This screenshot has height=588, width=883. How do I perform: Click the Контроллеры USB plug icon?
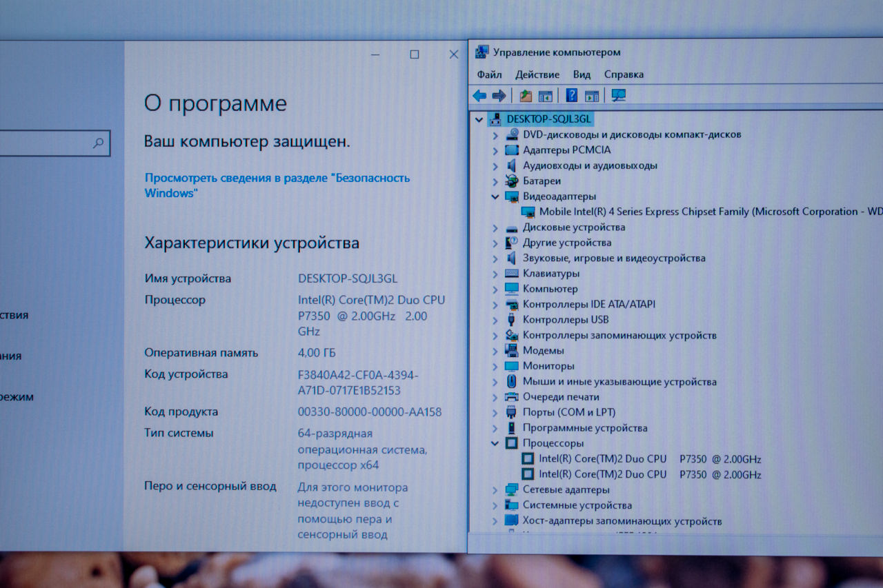coord(512,320)
